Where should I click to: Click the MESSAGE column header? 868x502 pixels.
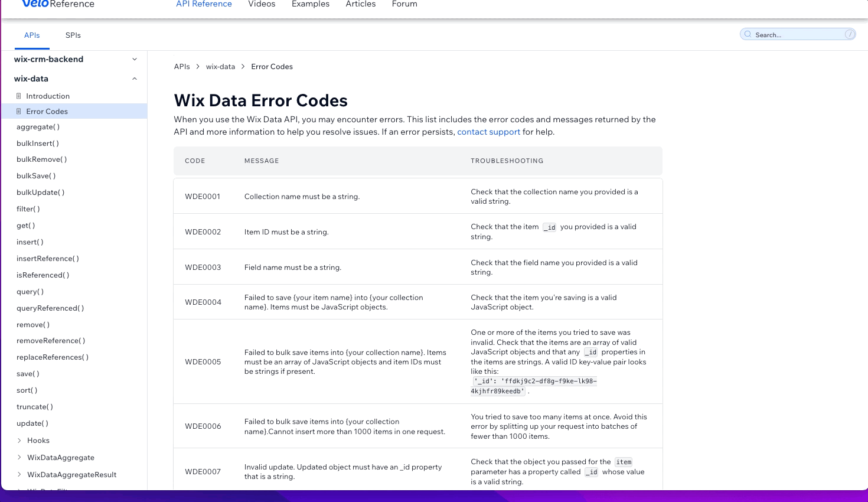click(x=262, y=161)
